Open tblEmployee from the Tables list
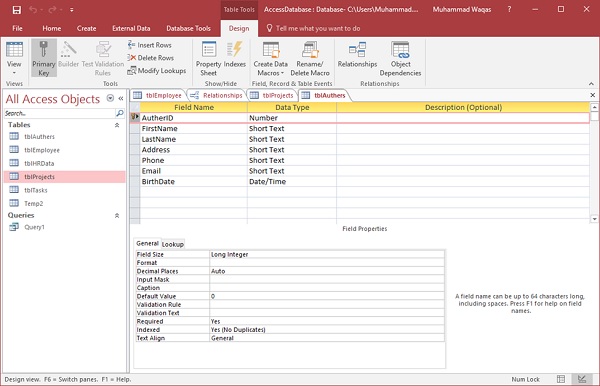Screen dimensions: 600x386 tap(42, 150)
